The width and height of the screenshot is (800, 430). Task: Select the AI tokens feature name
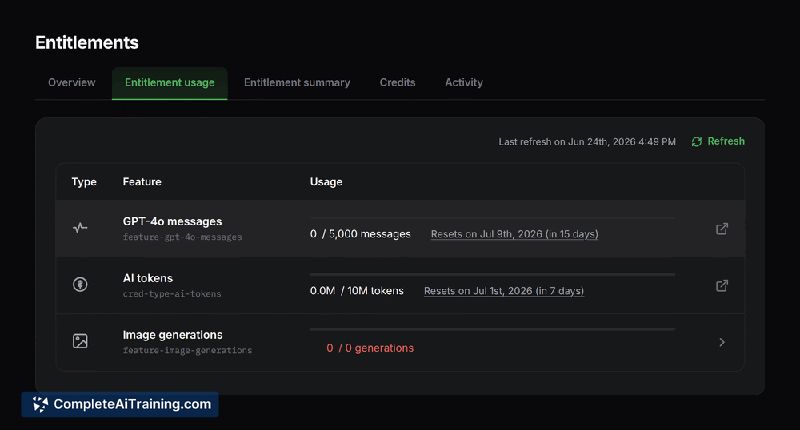click(x=147, y=278)
